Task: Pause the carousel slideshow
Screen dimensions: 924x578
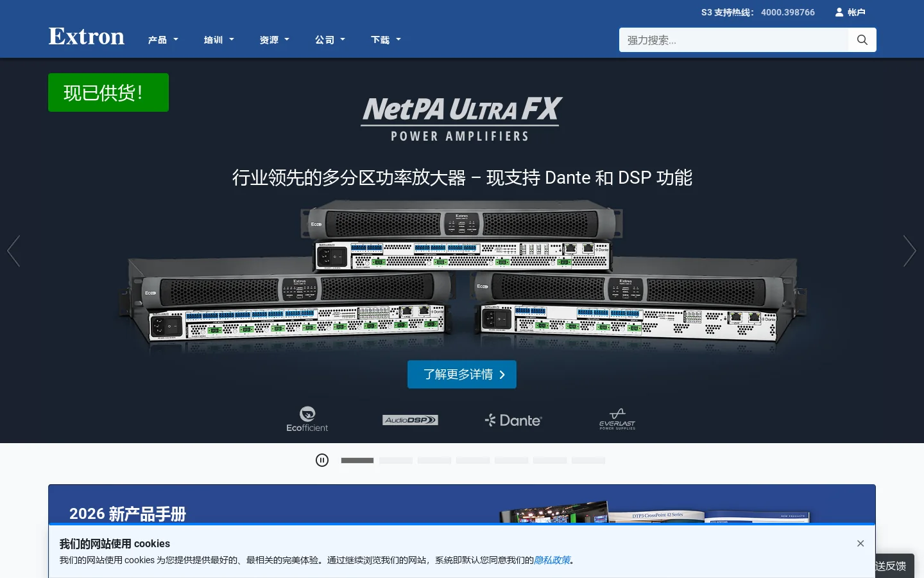Action: (x=322, y=460)
